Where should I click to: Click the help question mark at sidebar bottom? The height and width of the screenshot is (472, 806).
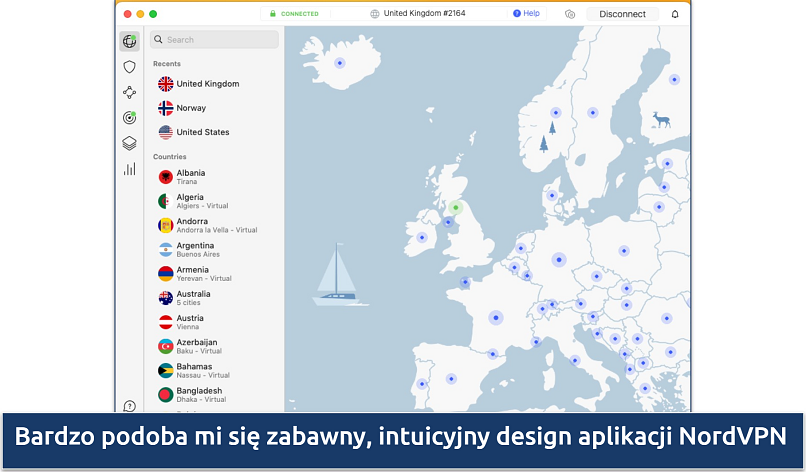129,406
